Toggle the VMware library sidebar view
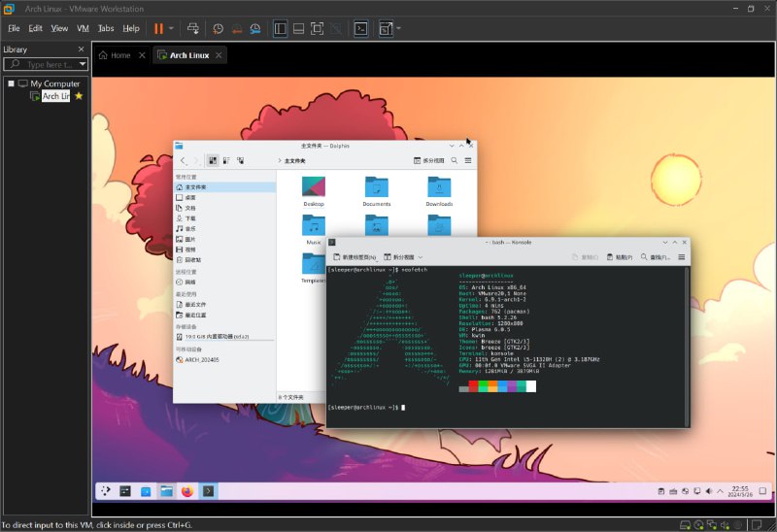 pos(281,29)
